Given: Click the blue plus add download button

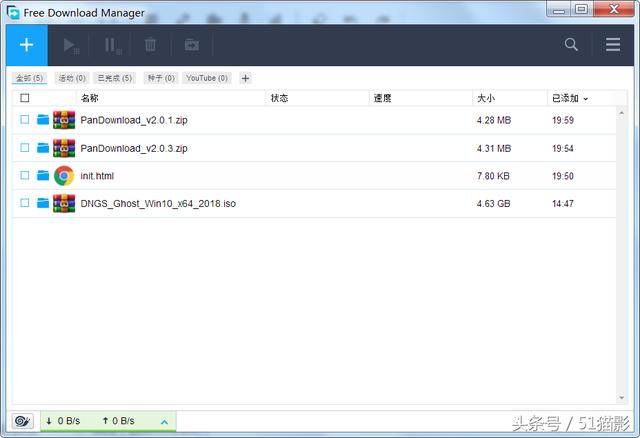Looking at the screenshot, I should [27, 45].
